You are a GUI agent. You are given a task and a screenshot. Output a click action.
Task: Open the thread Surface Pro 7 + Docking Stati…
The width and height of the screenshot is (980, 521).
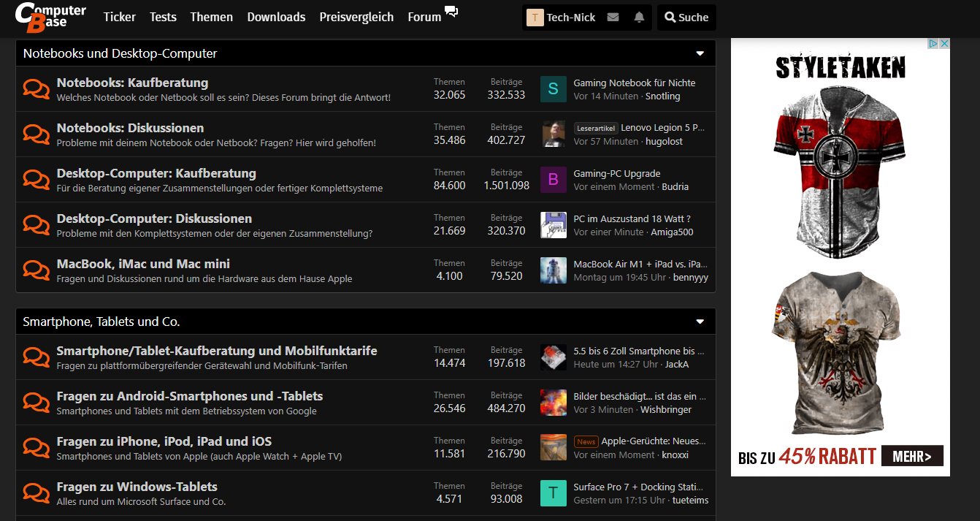pyautogui.click(x=638, y=487)
